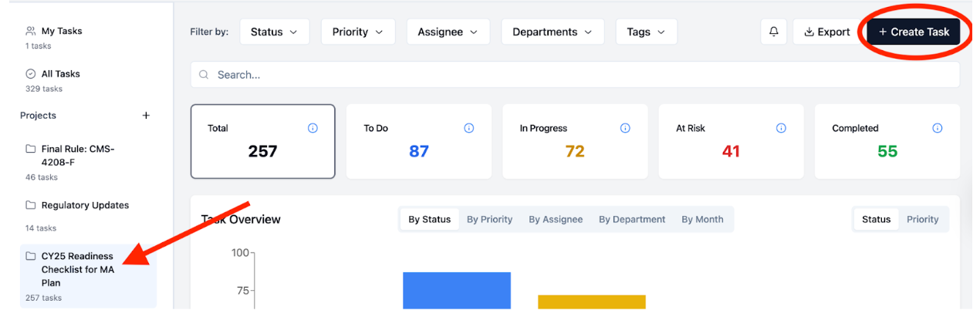Select the Status chart view toggle

(x=876, y=219)
